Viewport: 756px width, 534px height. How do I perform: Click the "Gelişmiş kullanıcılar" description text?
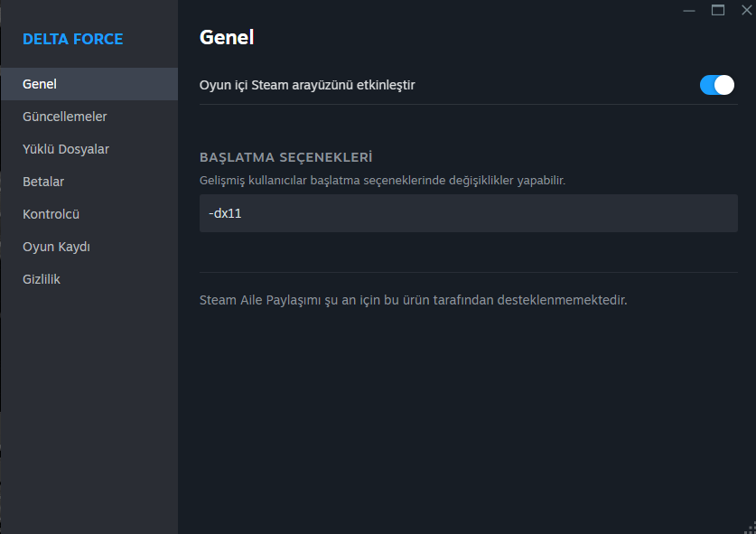(382, 180)
